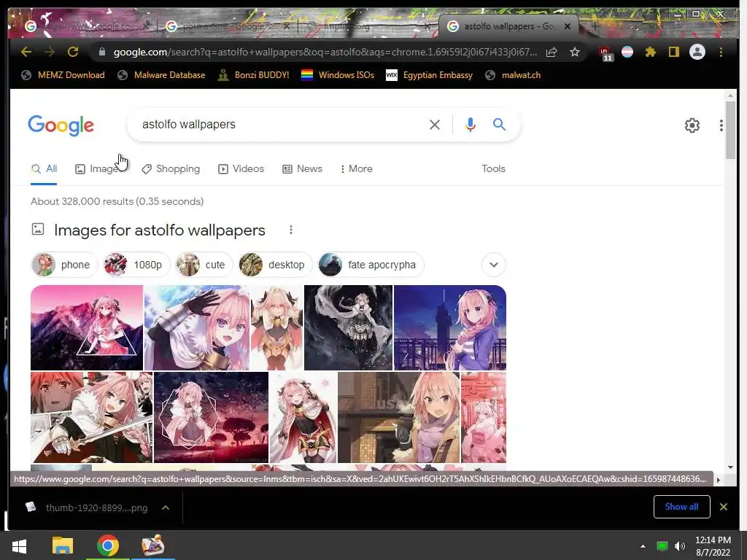
Task: Open the Google apps dots menu
Action: pyautogui.click(x=721, y=125)
